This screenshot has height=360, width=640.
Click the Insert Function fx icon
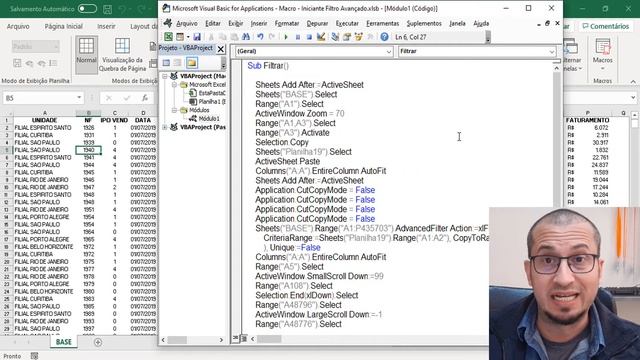(x=144, y=98)
